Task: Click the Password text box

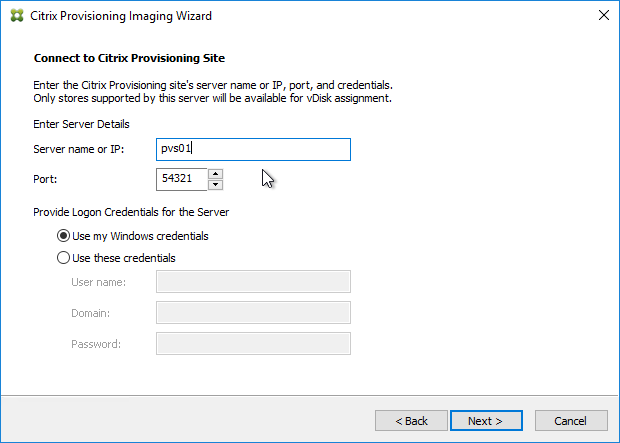Action: tap(253, 343)
